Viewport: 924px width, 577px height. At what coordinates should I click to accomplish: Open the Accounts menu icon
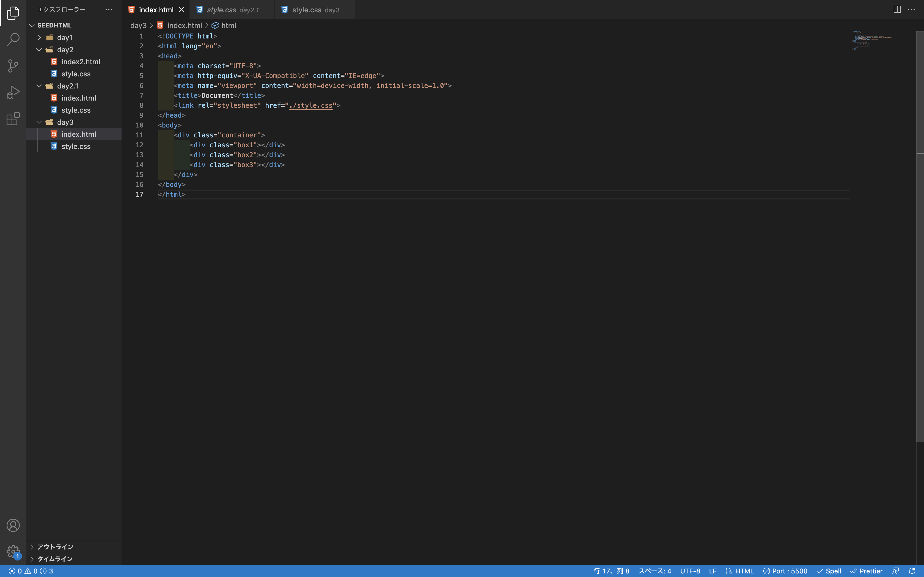[13, 525]
